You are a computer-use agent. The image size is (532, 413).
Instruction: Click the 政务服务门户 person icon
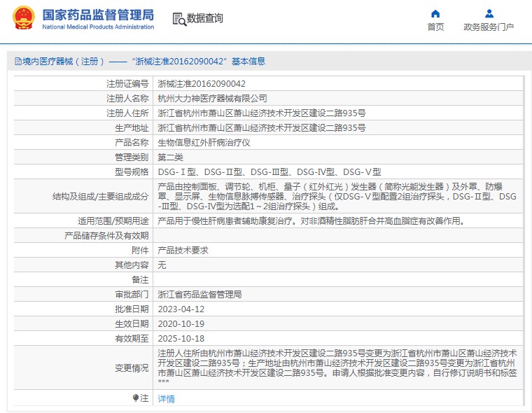(489, 13)
